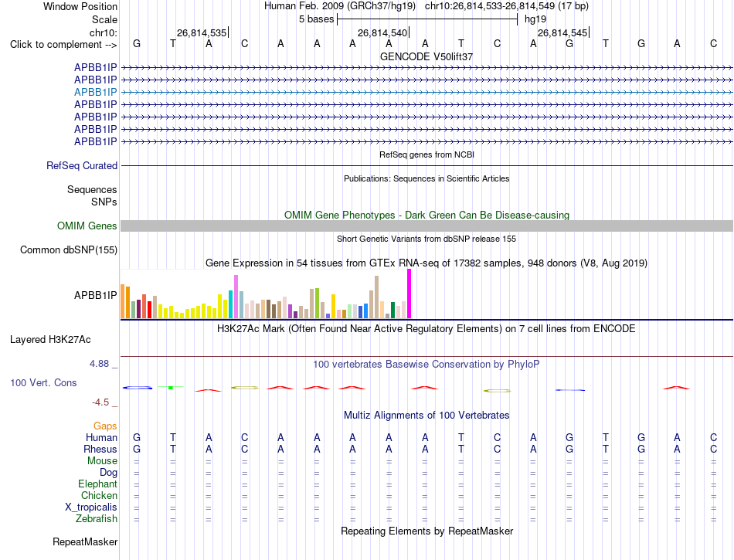The width and height of the screenshot is (734, 560).
Task: Select the Human alignment row label
Action: tap(101, 437)
